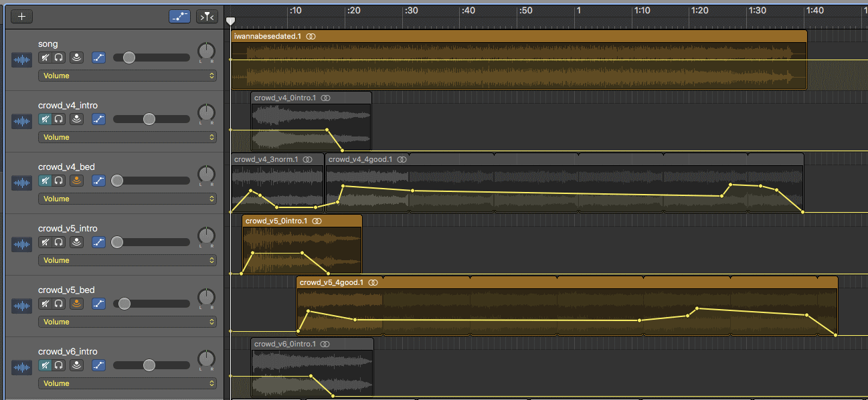The image size is (868, 400).
Task: Click the 1:10 mark on timeline ruler
Action: coord(642,11)
